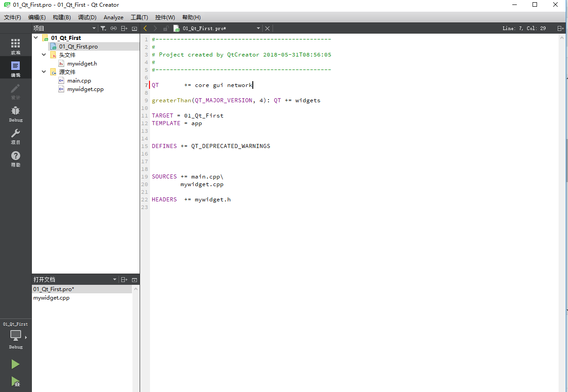This screenshot has height=392, width=568.
Task: Open the 文件(F) menu
Action: [x=13, y=17]
